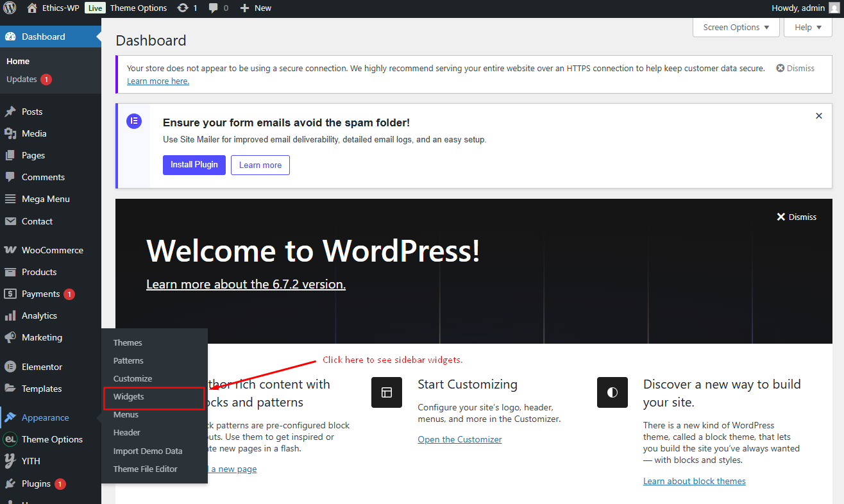Click the Pages icon in sidebar
The width and height of the screenshot is (844, 504).
point(10,155)
